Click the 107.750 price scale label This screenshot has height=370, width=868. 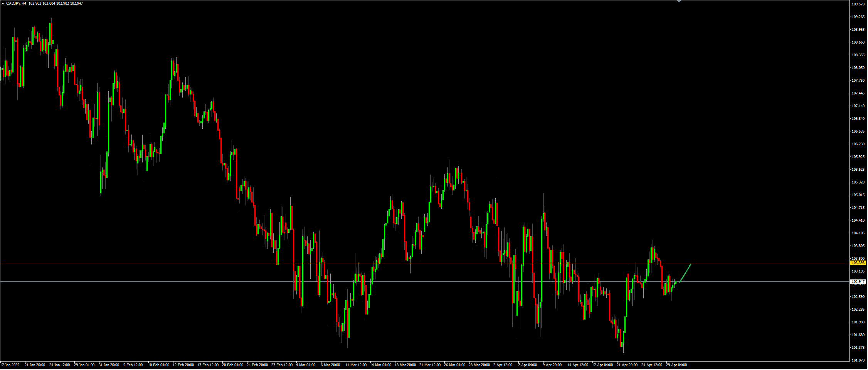point(858,81)
